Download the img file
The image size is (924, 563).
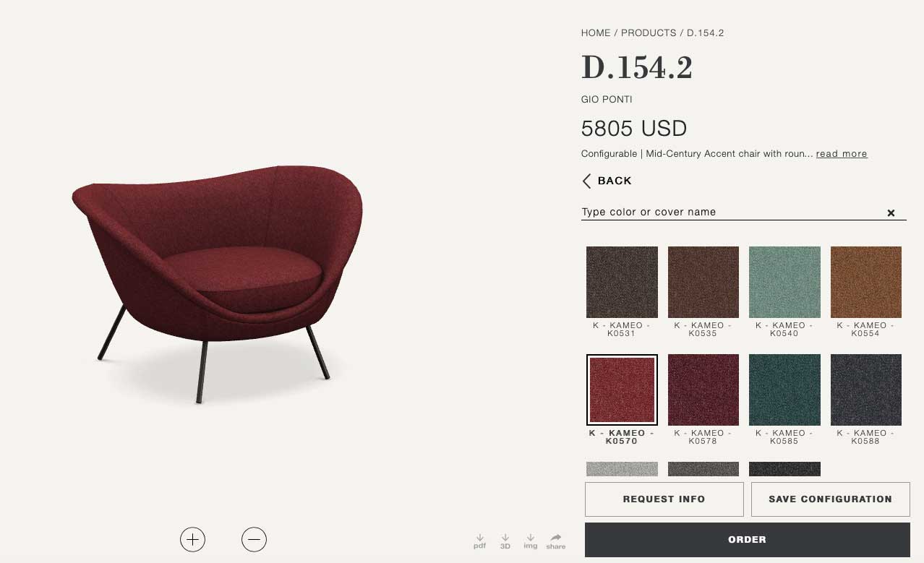(x=531, y=541)
